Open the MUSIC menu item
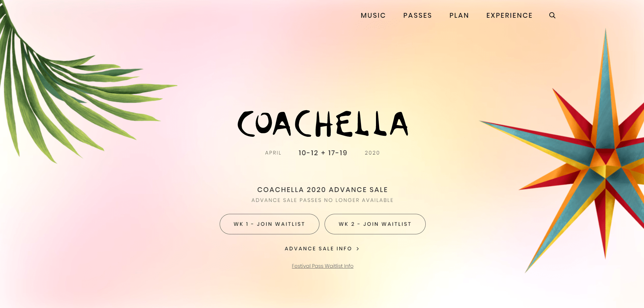Viewport: 644px width, 308px height. 373,15
